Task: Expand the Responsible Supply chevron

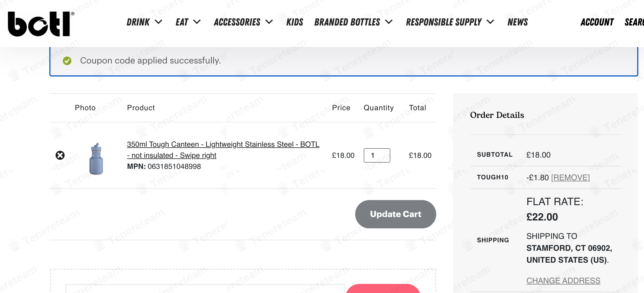Action: pyautogui.click(x=490, y=22)
